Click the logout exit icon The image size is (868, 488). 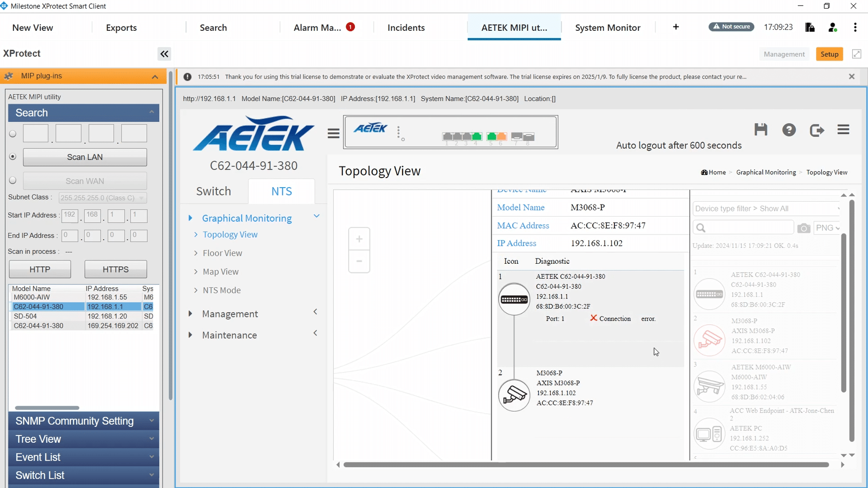[817, 130]
